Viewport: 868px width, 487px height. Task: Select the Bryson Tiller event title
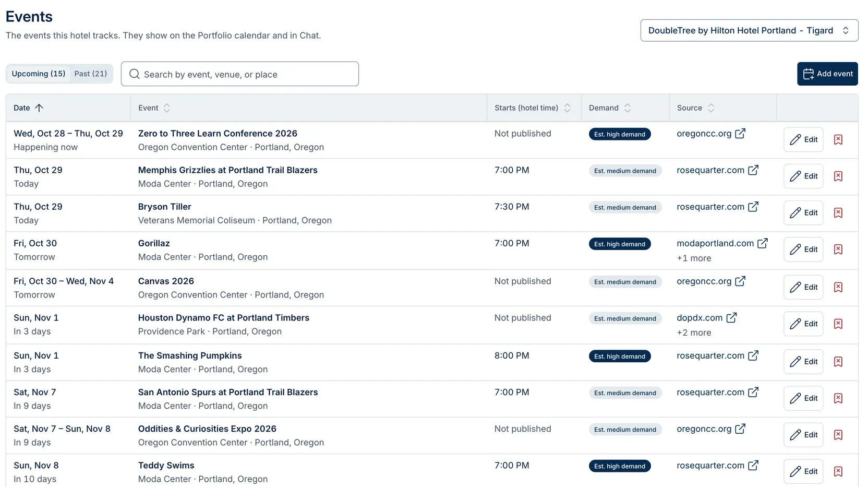tap(165, 207)
